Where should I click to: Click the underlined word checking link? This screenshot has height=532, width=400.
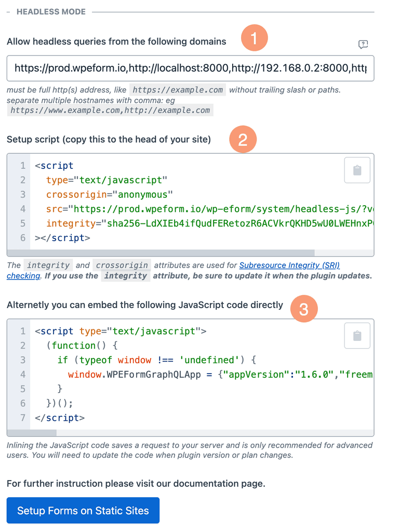pos(23,276)
